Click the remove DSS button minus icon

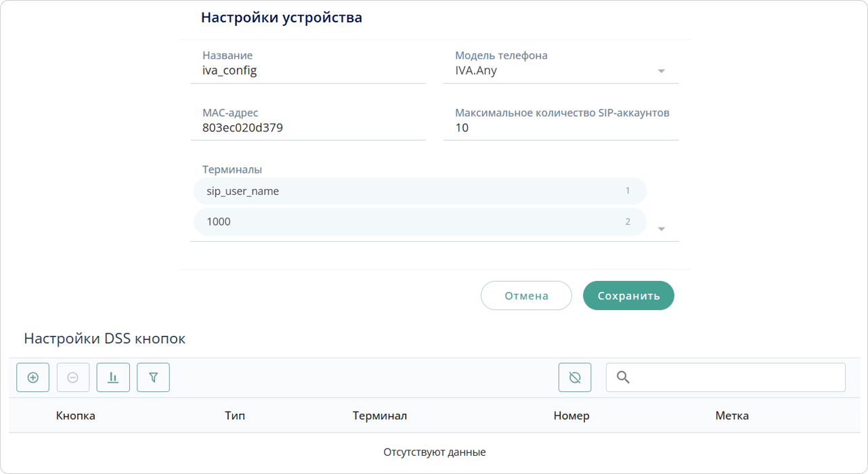pyautogui.click(x=73, y=378)
